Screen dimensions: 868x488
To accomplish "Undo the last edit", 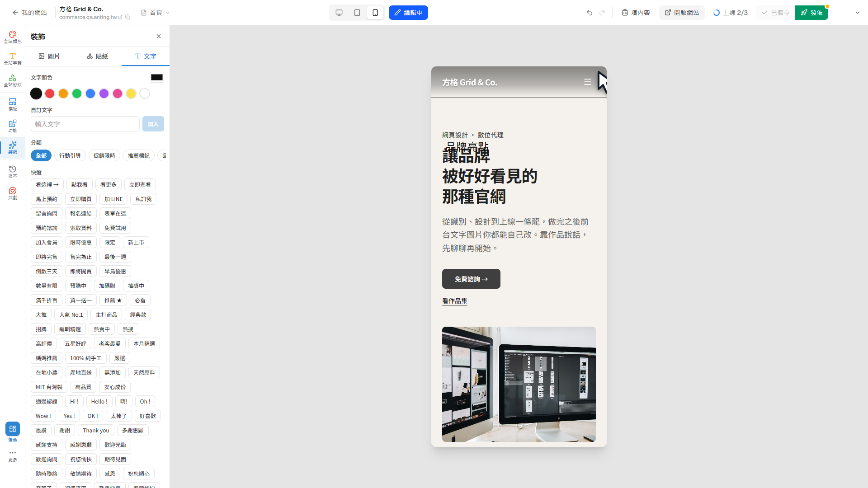I will 590,13.
